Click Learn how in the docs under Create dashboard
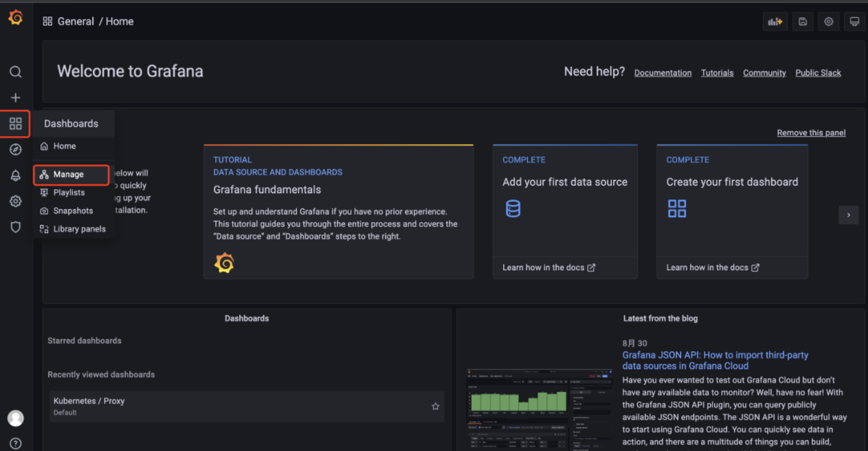Image resolution: width=868 pixels, height=451 pixels. click(x=713, y=267)
